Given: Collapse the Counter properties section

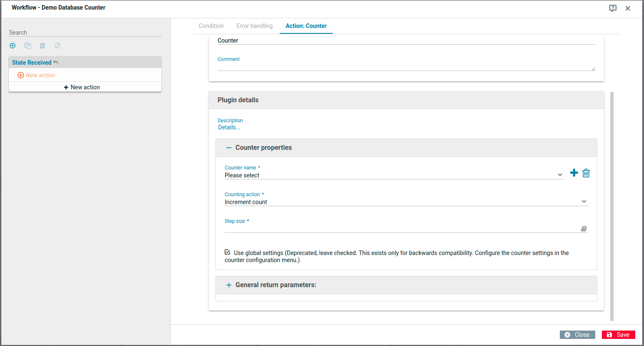Looking at the screenshot, I should 229,148.
